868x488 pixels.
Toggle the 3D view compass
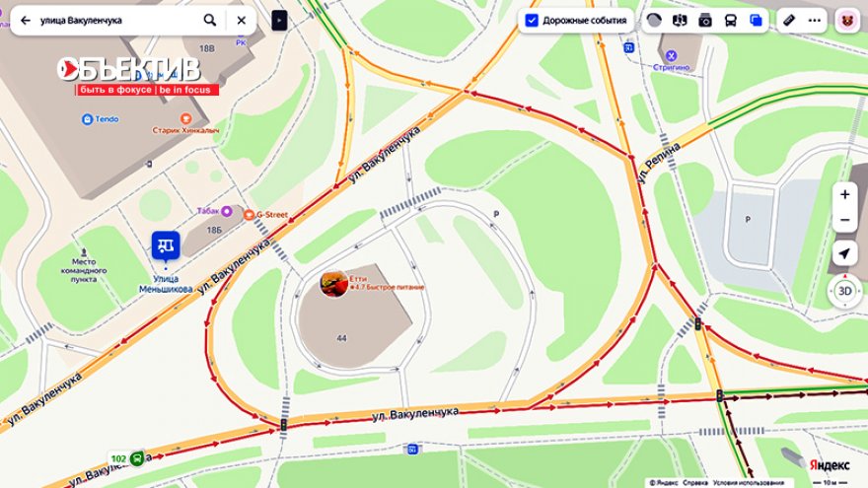[x=844, y=291]
